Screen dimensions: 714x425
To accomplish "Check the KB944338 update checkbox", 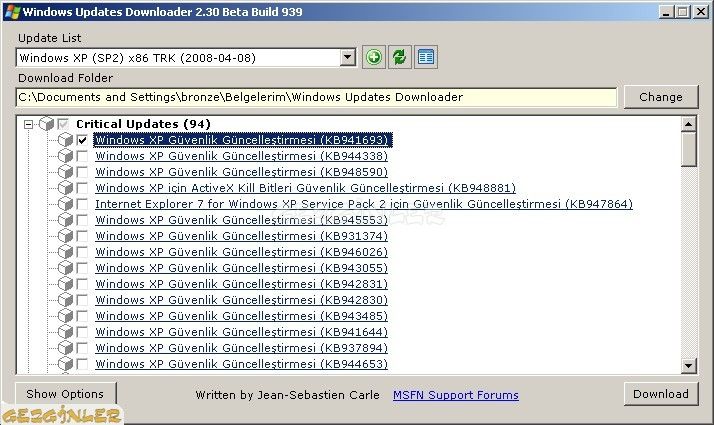I will click(x=82, y=156).
